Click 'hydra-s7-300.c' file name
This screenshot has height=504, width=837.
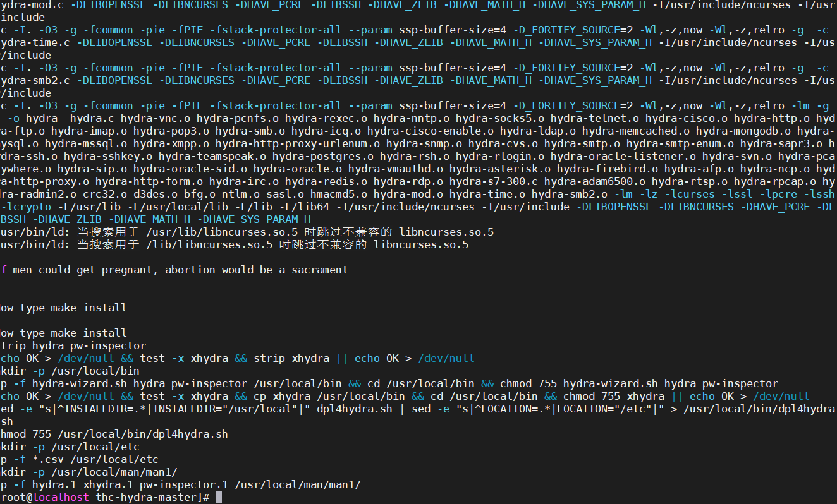point(494,182)
